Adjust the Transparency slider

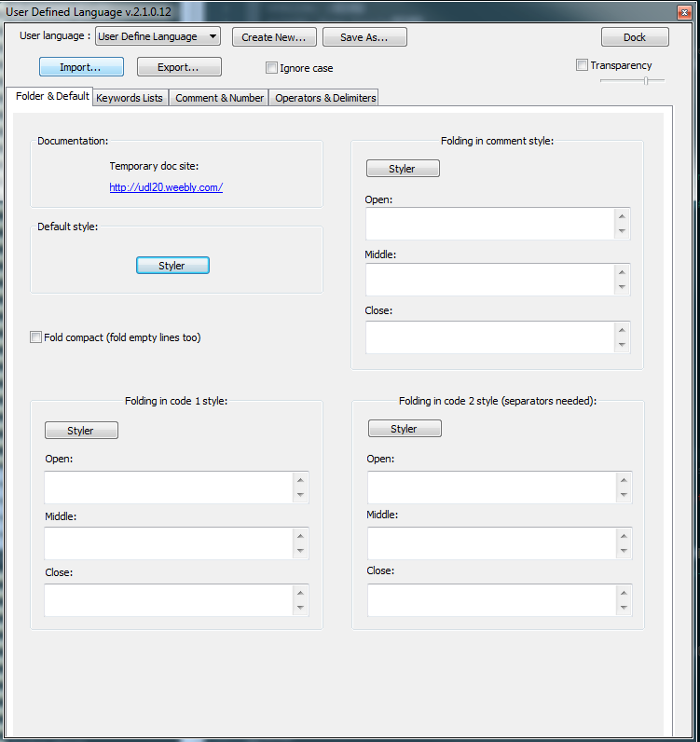[x=632, y=81]
